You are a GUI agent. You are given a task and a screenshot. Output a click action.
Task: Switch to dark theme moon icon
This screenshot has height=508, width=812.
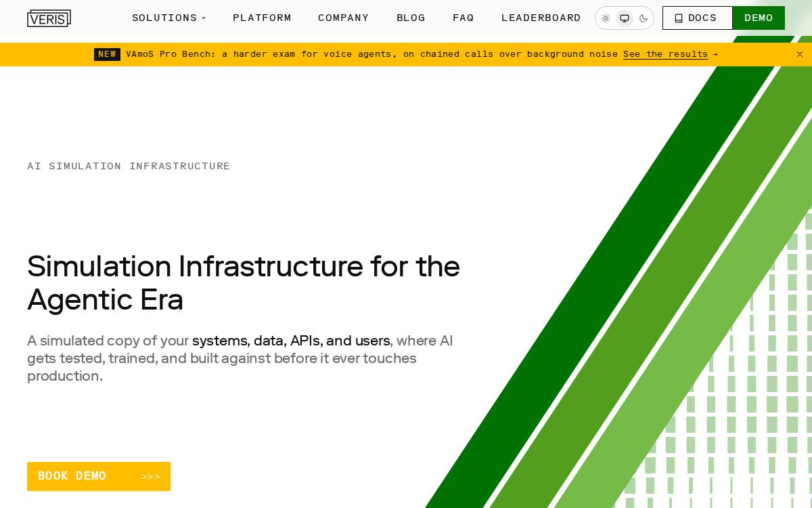tap(644, 18)
